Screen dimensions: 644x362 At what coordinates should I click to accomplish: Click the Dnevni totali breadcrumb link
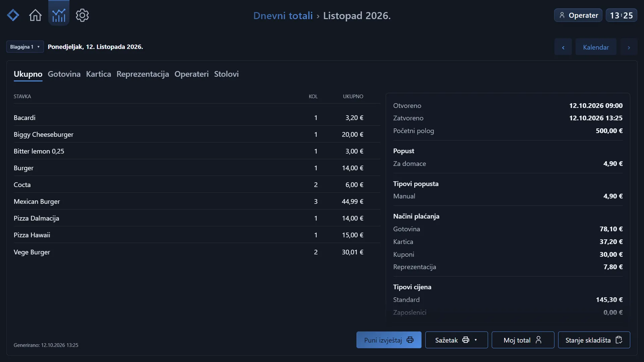(283, 16)
